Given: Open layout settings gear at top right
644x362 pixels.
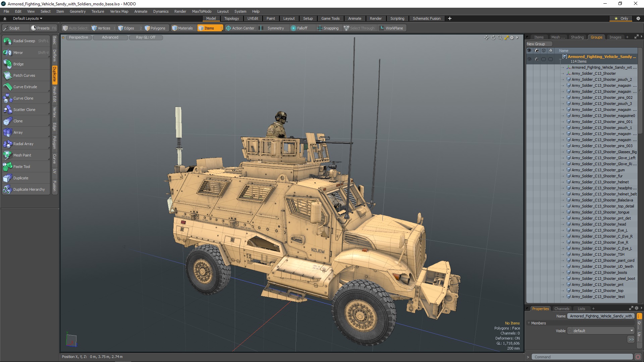Looking at the screenshot, I should pos(638,18).
